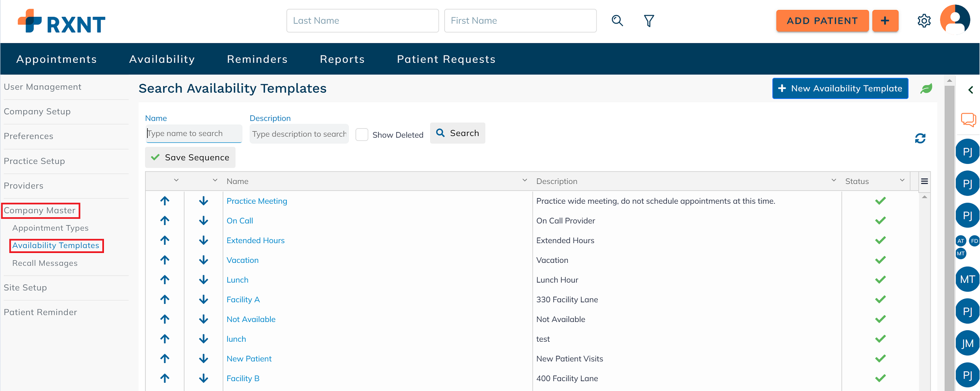Collapse the right sidebar panel chevron
The image size is (980, 391).
(971, 90)
